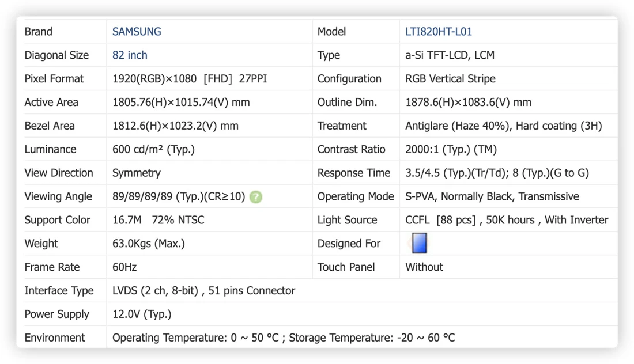Select the Power Supply 12.0V value

(142, 314)
